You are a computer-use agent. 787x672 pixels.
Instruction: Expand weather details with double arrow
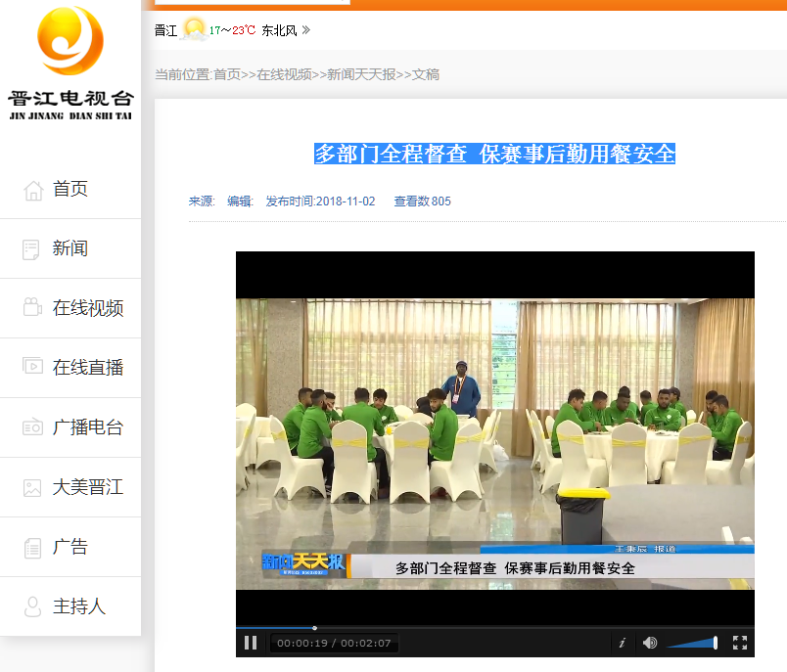click(306, 30)
